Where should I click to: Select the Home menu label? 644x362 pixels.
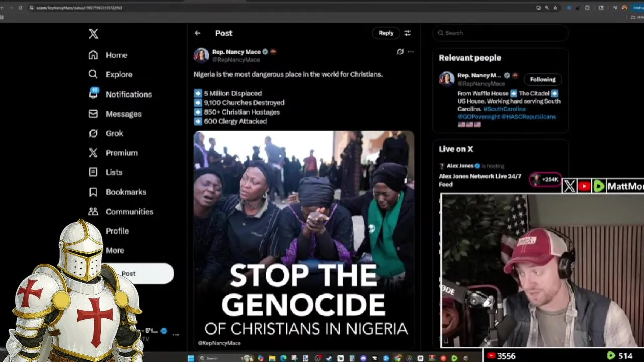[116, 55]
